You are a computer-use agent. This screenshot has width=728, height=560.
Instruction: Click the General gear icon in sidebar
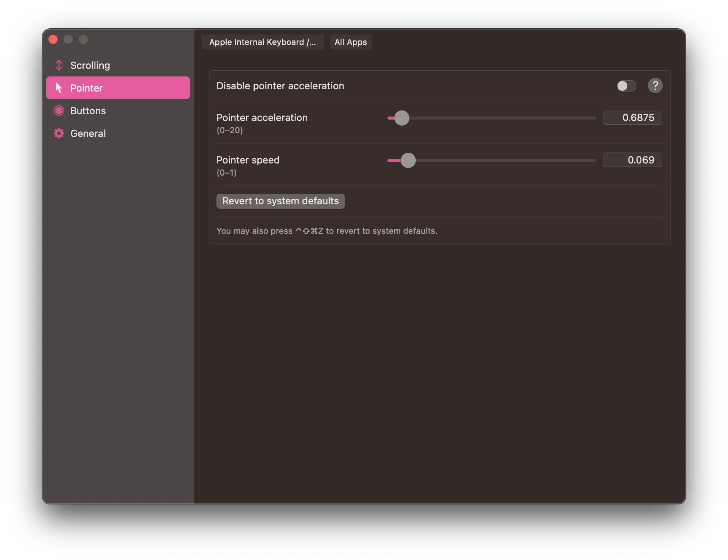59,133
